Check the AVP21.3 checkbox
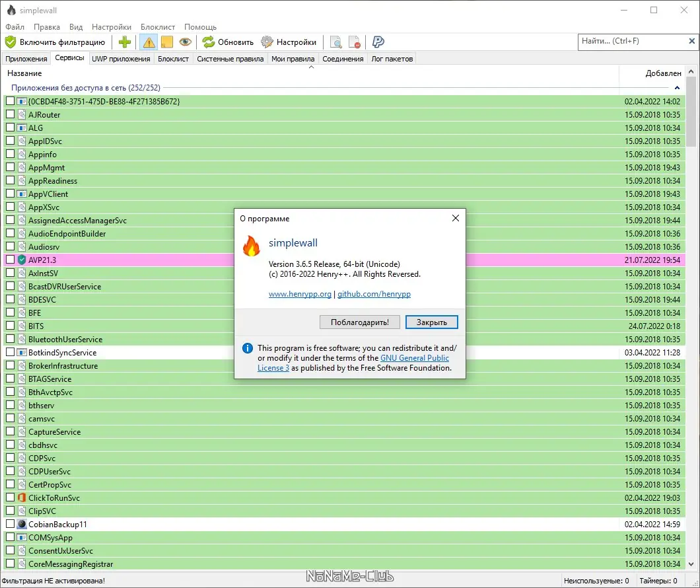The width and height of the screenshot is (700, 588). [x=11, y=260]
